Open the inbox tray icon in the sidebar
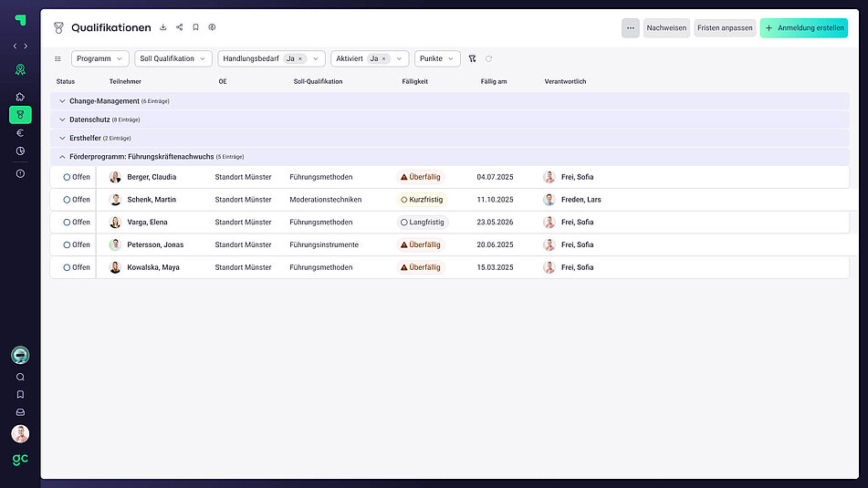Viewport: 868px width, 488px height. [20, 411]
